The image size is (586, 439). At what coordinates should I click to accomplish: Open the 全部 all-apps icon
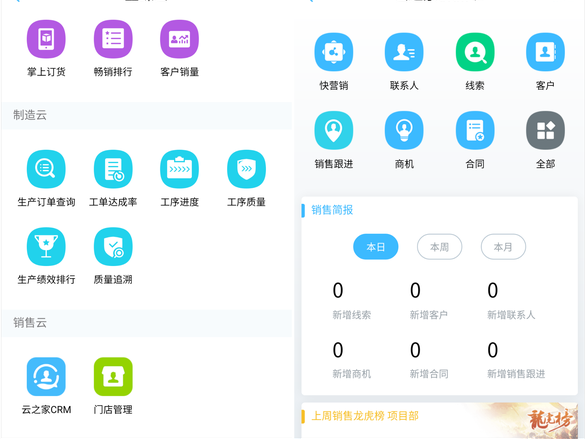[545, 130]
